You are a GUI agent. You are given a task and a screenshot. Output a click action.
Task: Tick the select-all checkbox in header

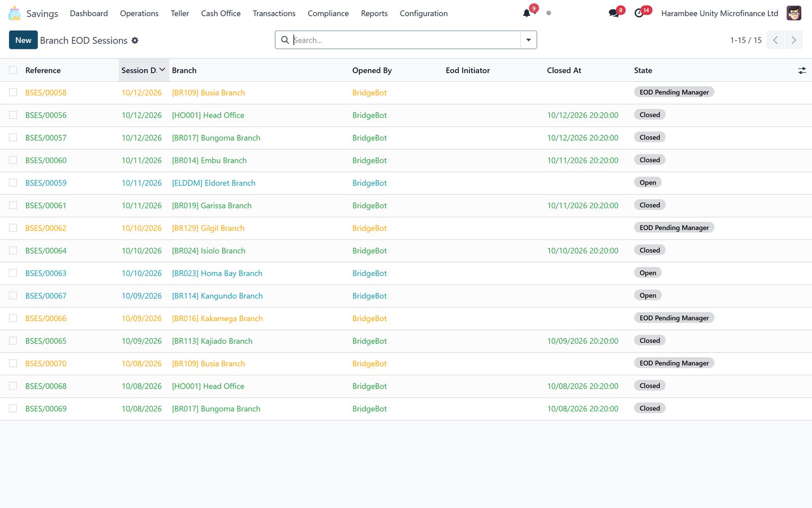(13, 70)
